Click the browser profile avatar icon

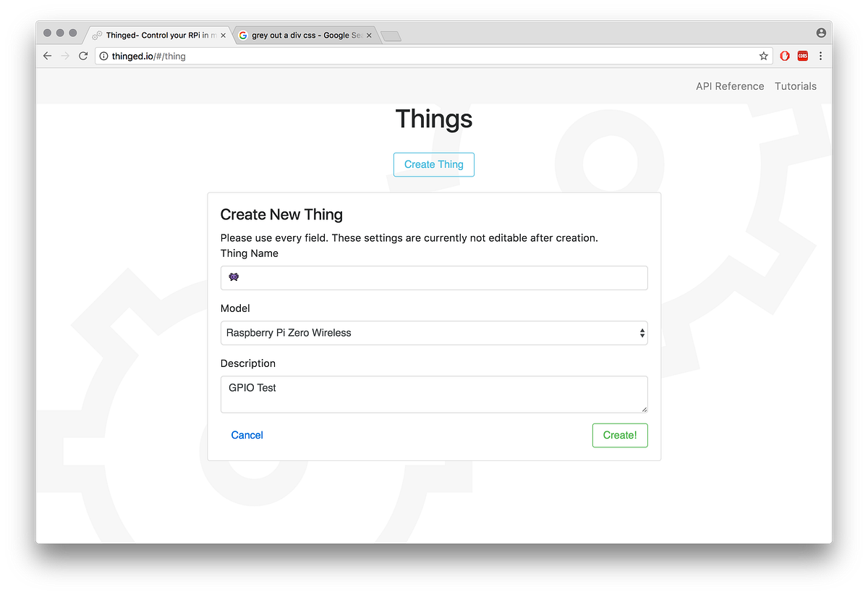(x=820, y=33)
